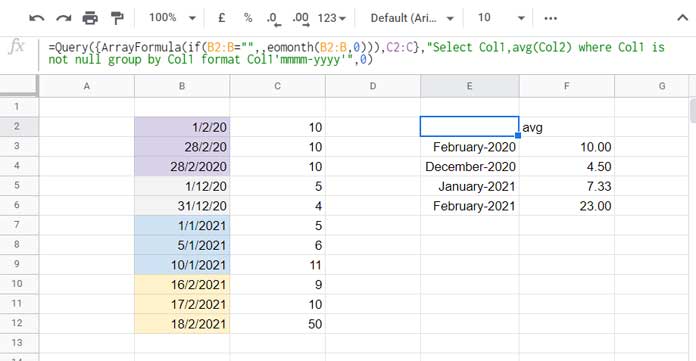Click cell containing 1/1/2021
The image size is (696, 361).
(182, 225)
